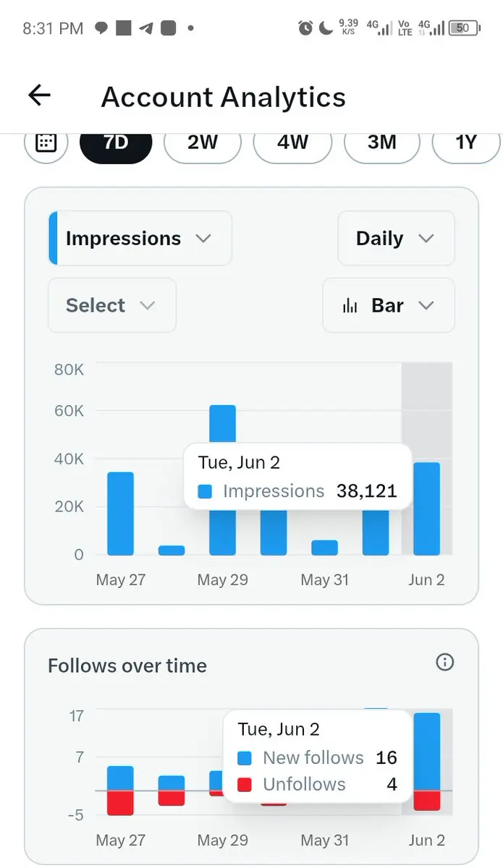503x868 pixels.
Task: Expand the Select secondary metric dropdown
Action: tap(112, 305)
